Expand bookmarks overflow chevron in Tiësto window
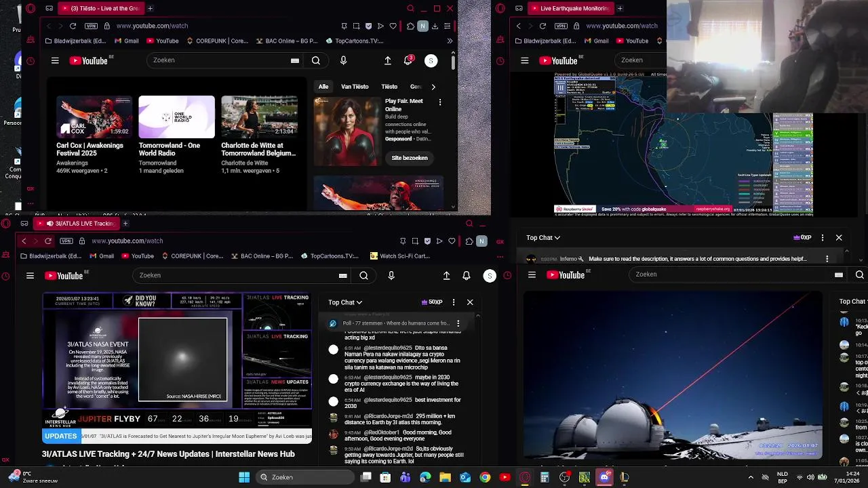 450,41
